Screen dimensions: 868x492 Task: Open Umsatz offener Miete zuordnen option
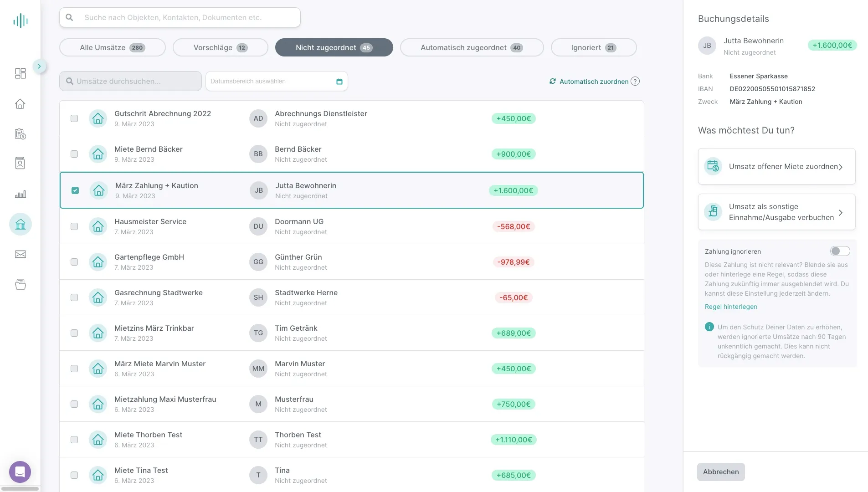point(776,166)
